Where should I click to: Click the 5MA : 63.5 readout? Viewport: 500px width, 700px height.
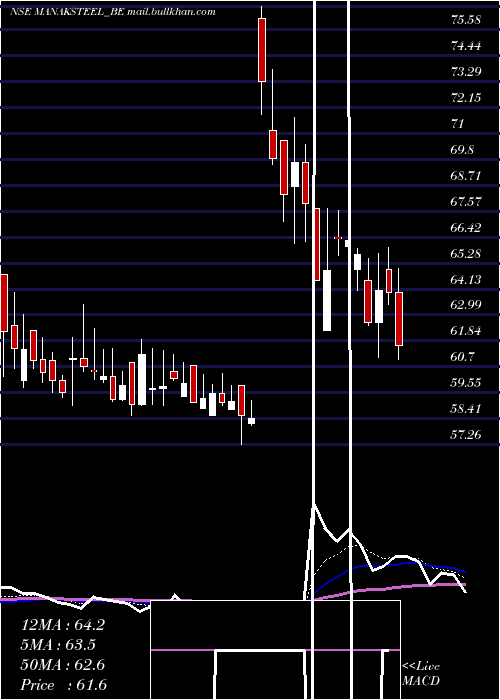click(58, 645)
